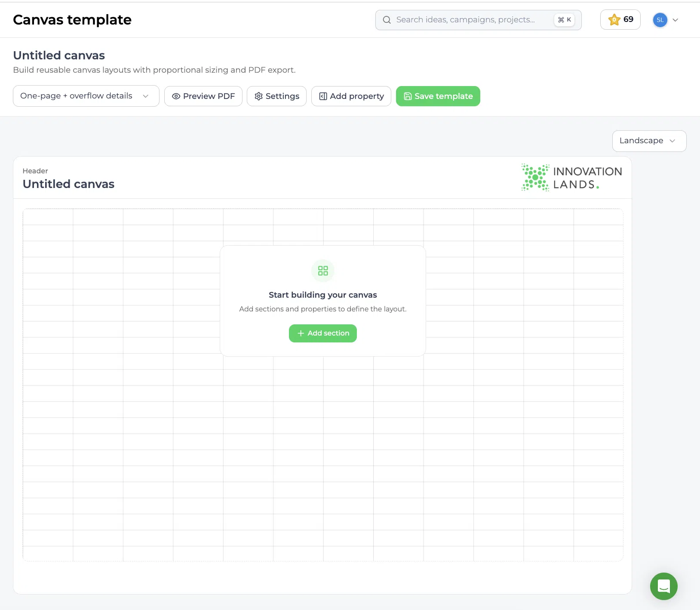The width and height of the screenshot is (700, 610).
Task: Click the Untitled canvas header title
Action: point(68,184)
